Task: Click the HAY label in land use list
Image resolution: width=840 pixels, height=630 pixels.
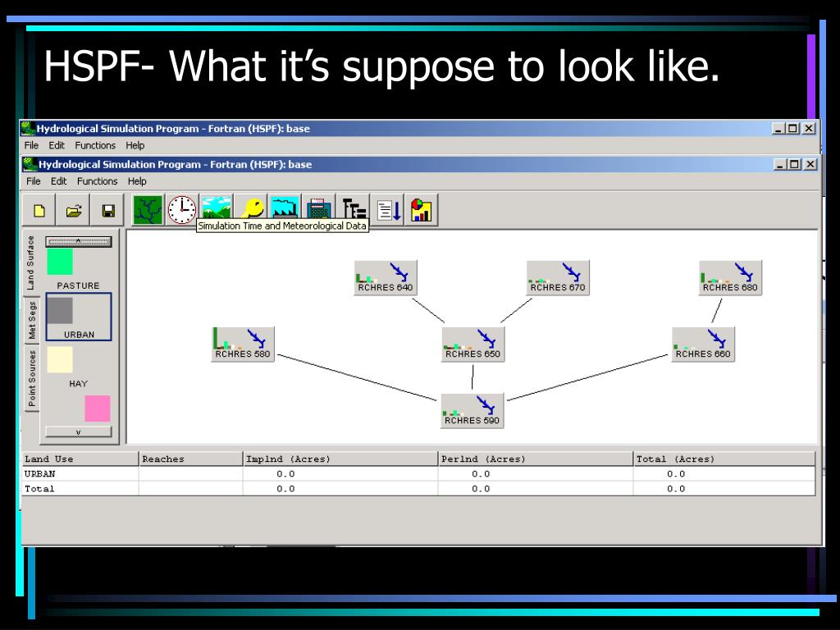Action: coord(78,384)
